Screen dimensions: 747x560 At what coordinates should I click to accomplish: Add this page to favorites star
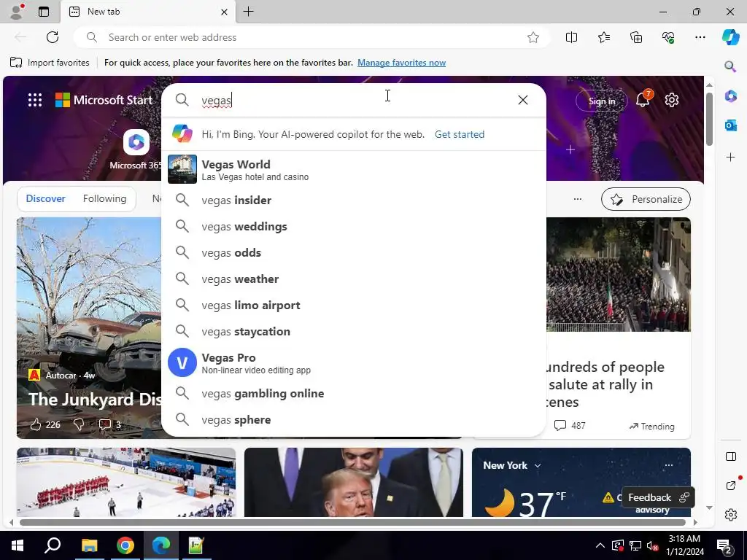click(533, 37)
